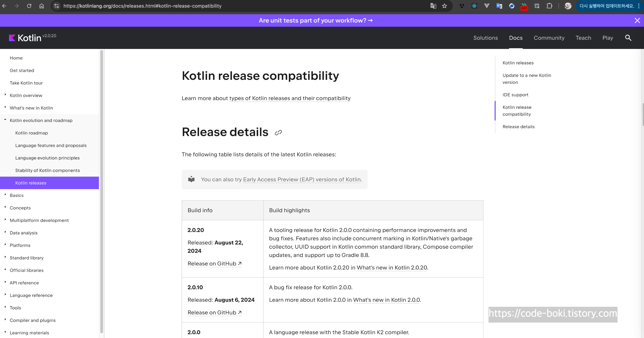Open the translate page icon in address bar
The width and height of the screenshot is (644, 338).
coord(433,6)
